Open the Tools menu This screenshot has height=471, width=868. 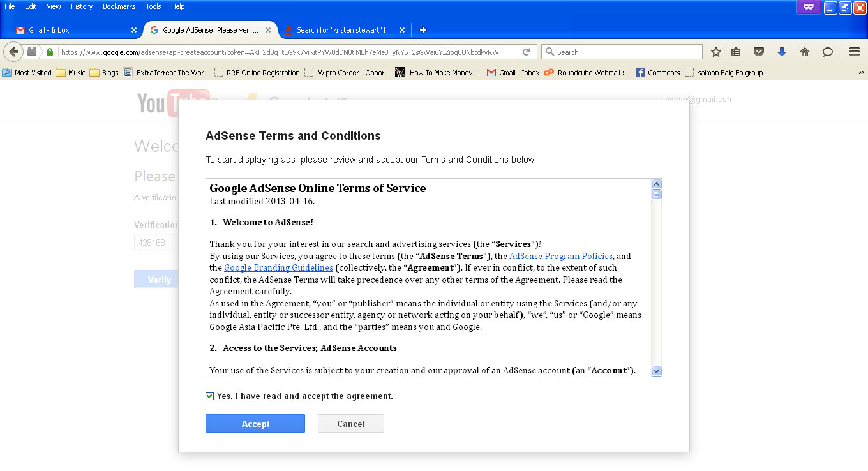pyautogui.click(x=153, y=6)
